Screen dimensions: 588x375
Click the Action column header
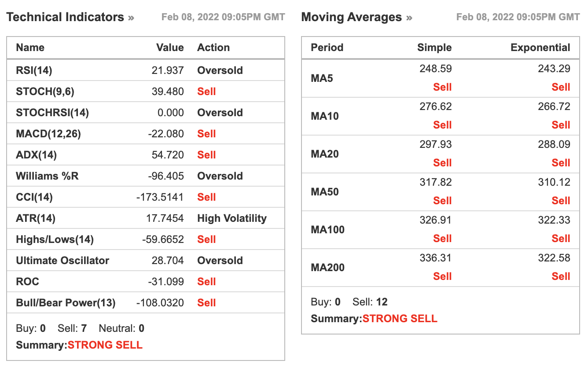[x=213, y=48]
